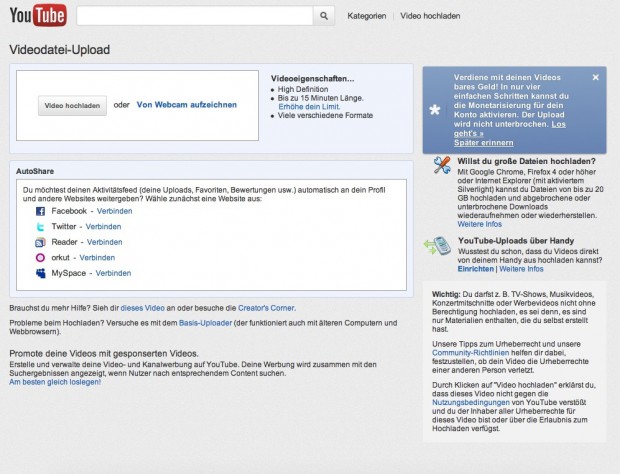
Task: Click the High Definition bullet text
Action: 303,89
